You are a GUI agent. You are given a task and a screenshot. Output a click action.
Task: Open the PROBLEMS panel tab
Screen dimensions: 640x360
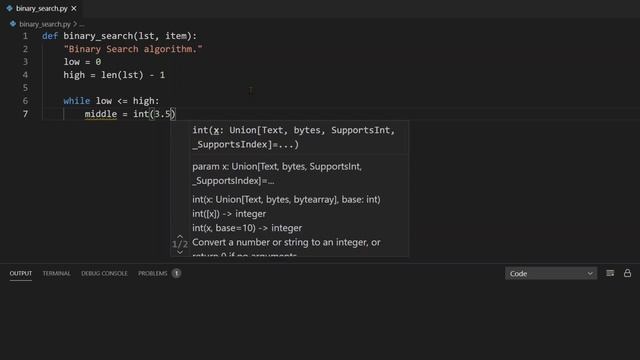coord(153,273)
